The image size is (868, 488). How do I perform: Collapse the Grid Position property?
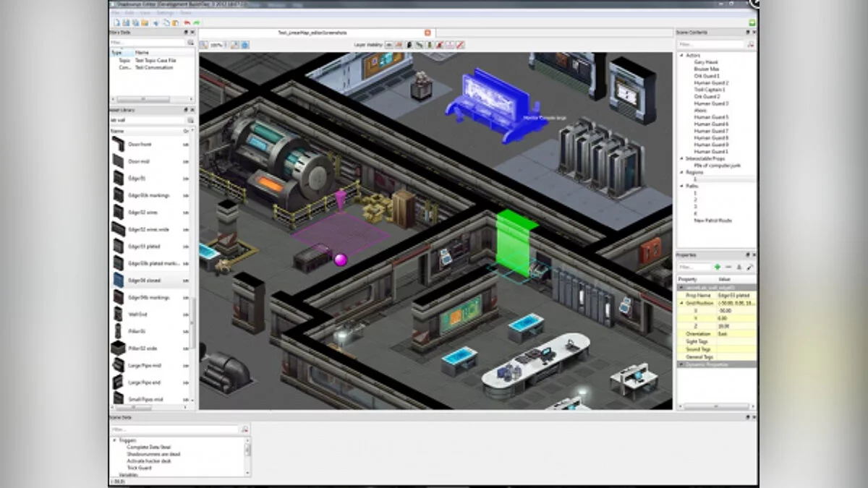point(681,302)
